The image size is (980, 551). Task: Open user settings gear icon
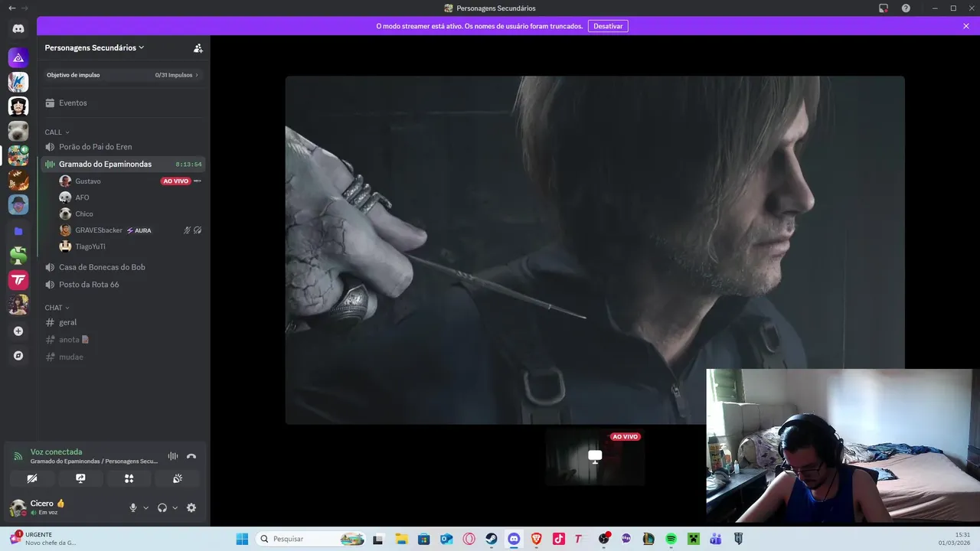click(191, 507)
